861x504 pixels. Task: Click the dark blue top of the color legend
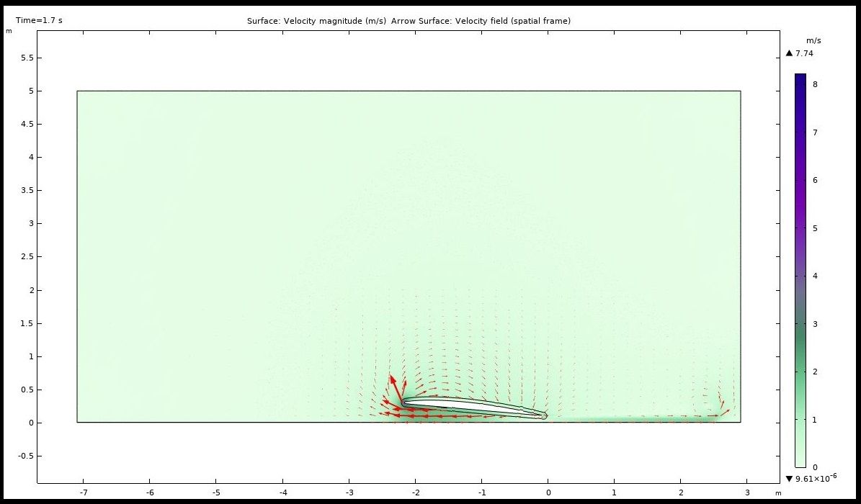(800, 79)
